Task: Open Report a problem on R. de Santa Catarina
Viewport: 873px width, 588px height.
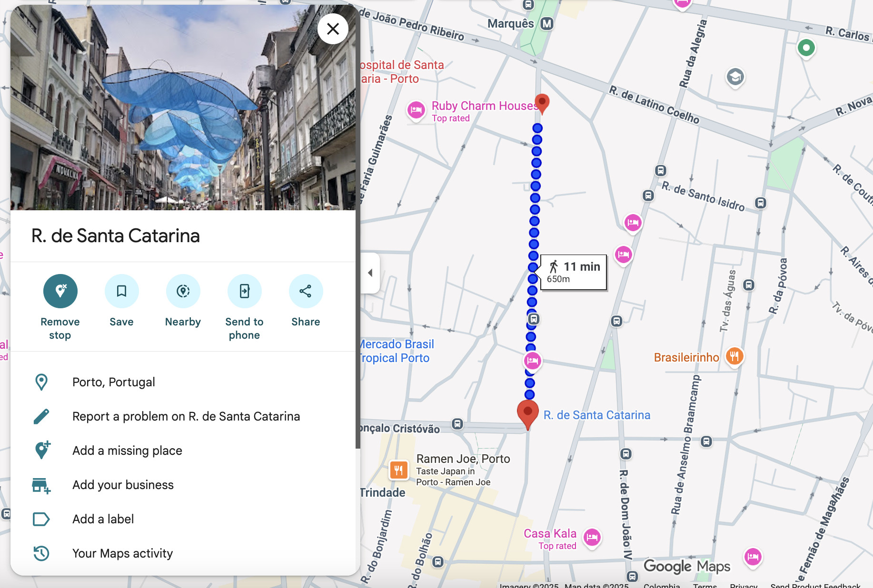Action: click(186, 416)
